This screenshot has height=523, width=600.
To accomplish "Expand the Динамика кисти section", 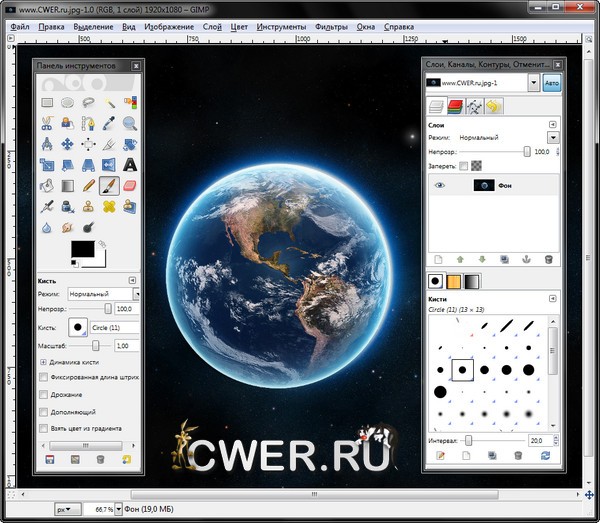I will point(43,360).
